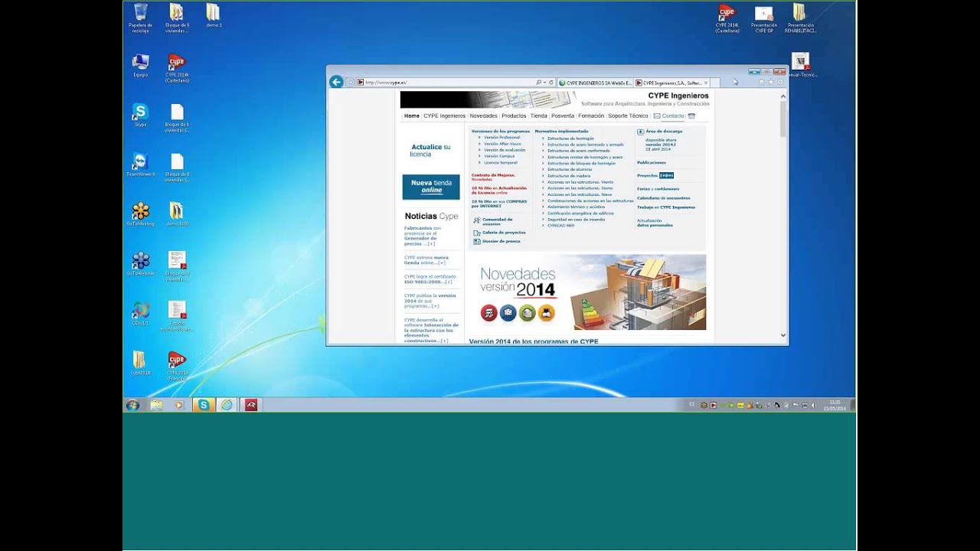Click the Novedades versión 2014 banner
The height and width of the screenshot is (551, 980).
(587, 292)
